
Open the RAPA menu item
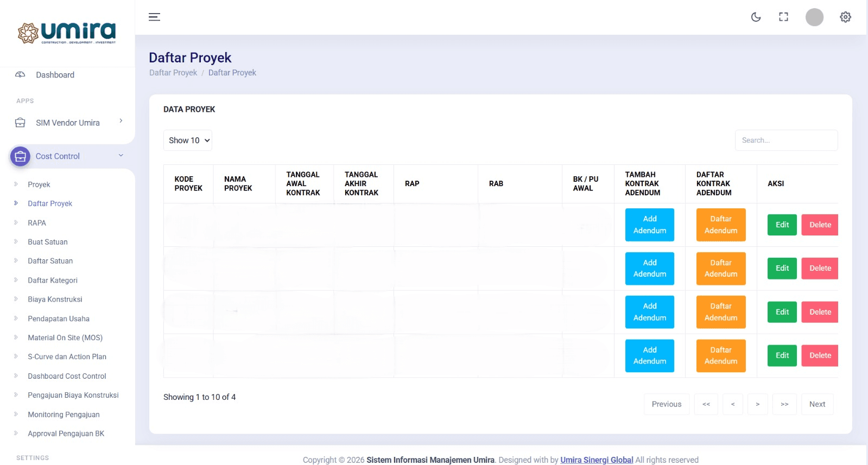37,223
